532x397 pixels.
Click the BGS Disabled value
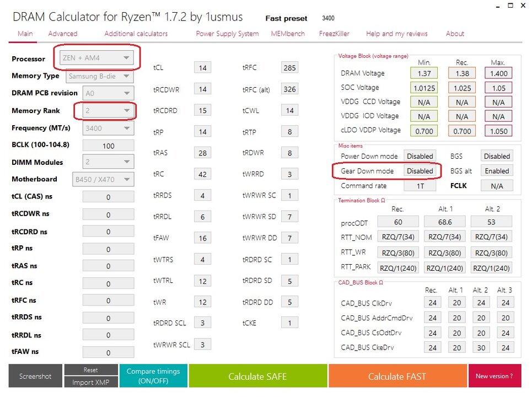497,156
